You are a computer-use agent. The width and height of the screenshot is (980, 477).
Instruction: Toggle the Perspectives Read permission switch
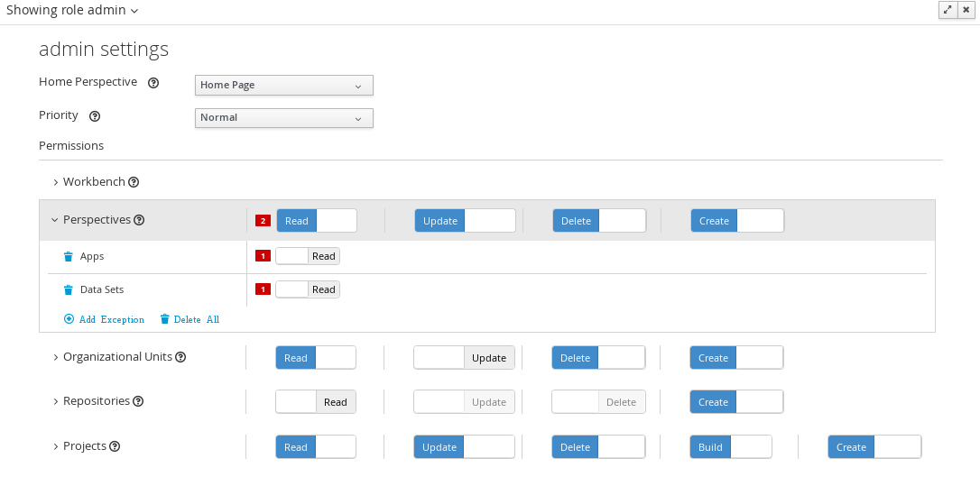click(x=316, y=221)
